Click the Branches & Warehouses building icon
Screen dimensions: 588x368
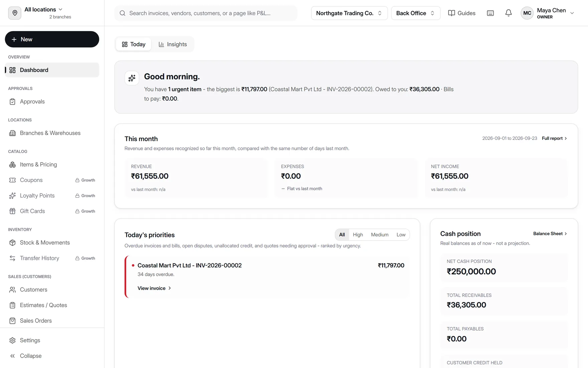[x=12, y=133]
